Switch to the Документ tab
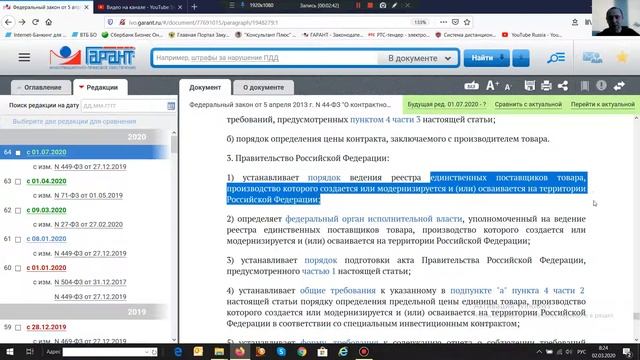The height and width of the screenshot is (360, 640). tap(205, 87)
